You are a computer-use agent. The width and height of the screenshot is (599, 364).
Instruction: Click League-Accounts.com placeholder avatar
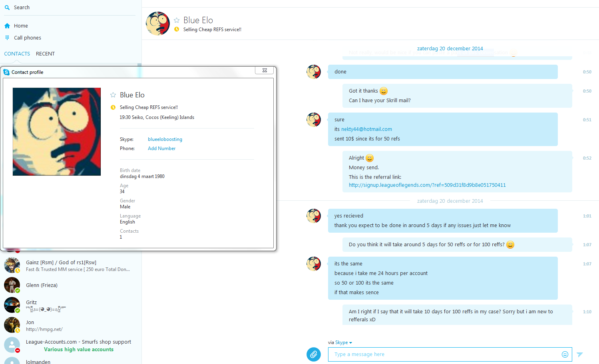click(12, 345)
